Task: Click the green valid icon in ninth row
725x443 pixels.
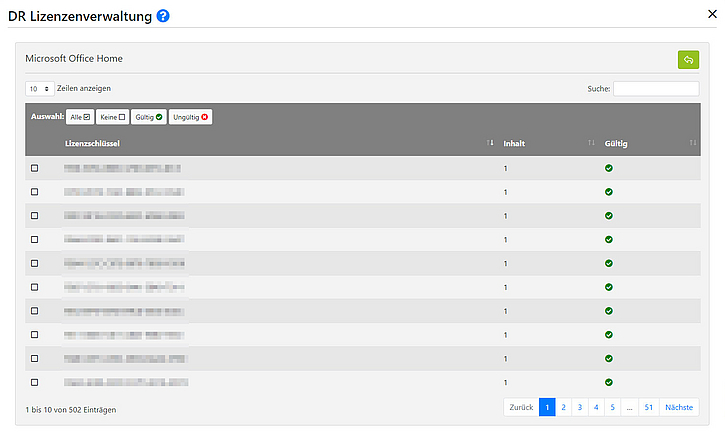Action: tap(608, 359)
